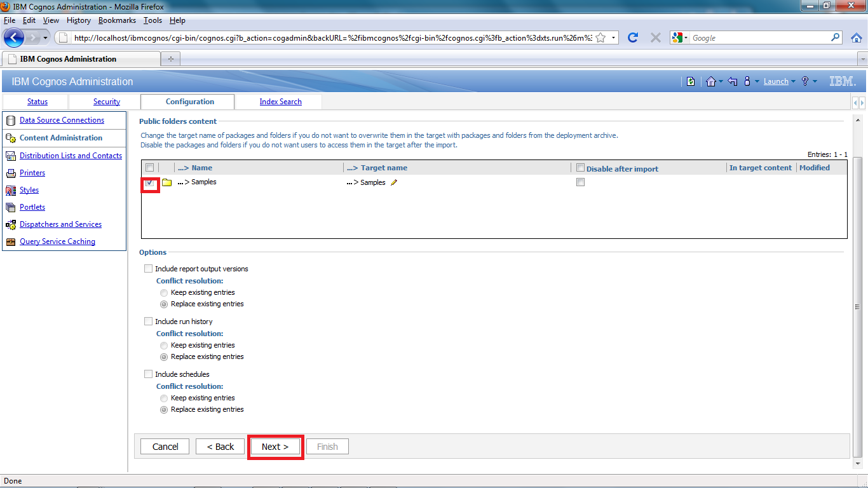Open the Launch link in header
Viewport: 868px width, 488px height.
(x=776, y=81)
